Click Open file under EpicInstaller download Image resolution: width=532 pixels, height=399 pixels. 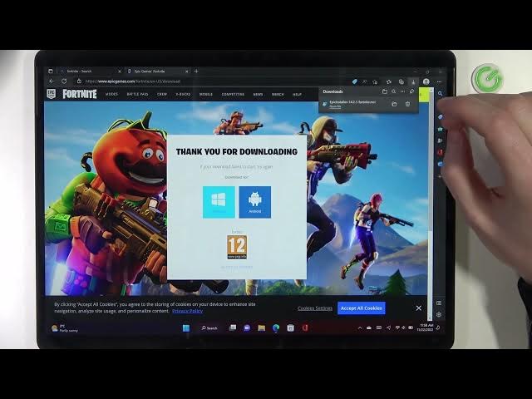coord(335,106)
